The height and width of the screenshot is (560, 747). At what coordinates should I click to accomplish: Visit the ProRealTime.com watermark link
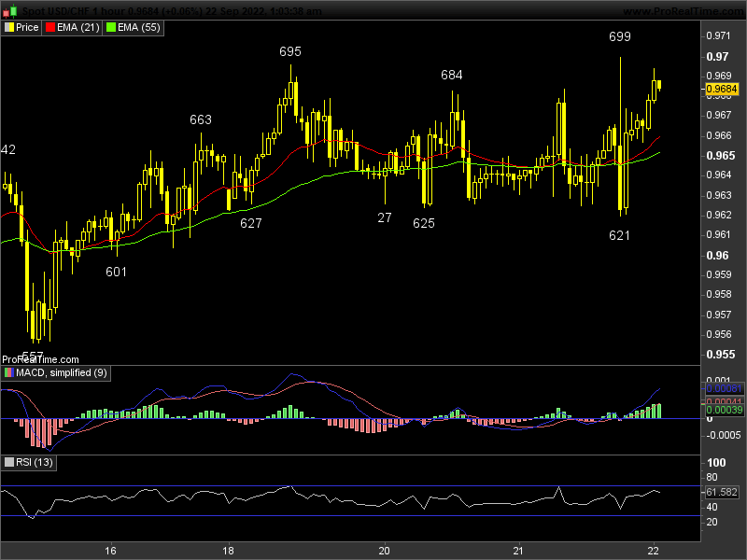tap(41, 359)
